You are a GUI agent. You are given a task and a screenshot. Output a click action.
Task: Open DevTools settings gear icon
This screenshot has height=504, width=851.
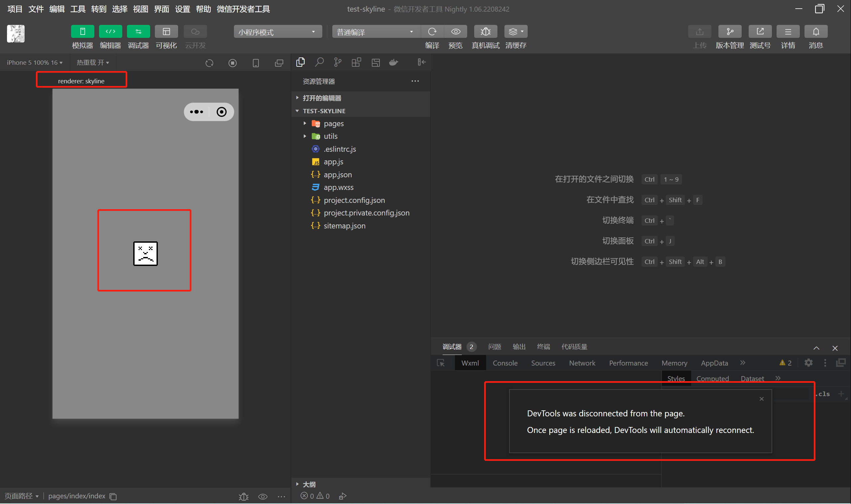click(808, 363)
